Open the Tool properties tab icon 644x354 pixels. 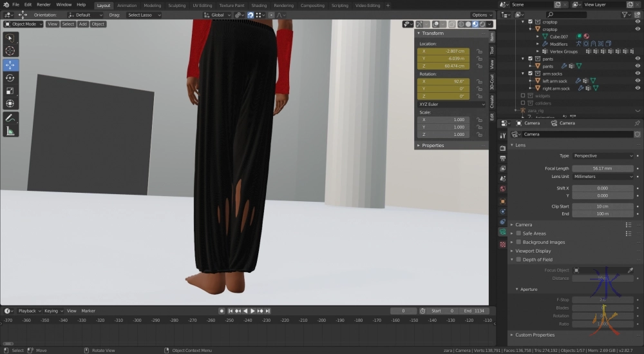492,50
